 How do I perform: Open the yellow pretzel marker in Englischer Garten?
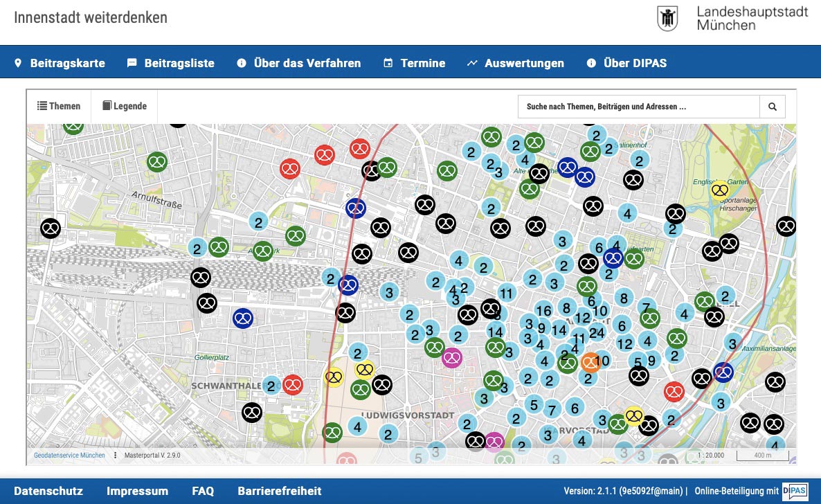pyautogui.click(x=720, y=190)
